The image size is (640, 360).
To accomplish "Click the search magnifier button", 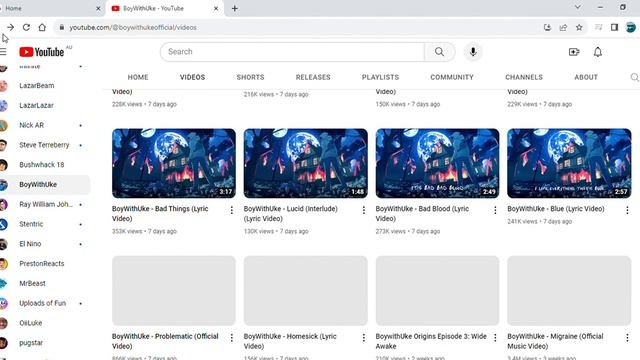I will 439,52.
